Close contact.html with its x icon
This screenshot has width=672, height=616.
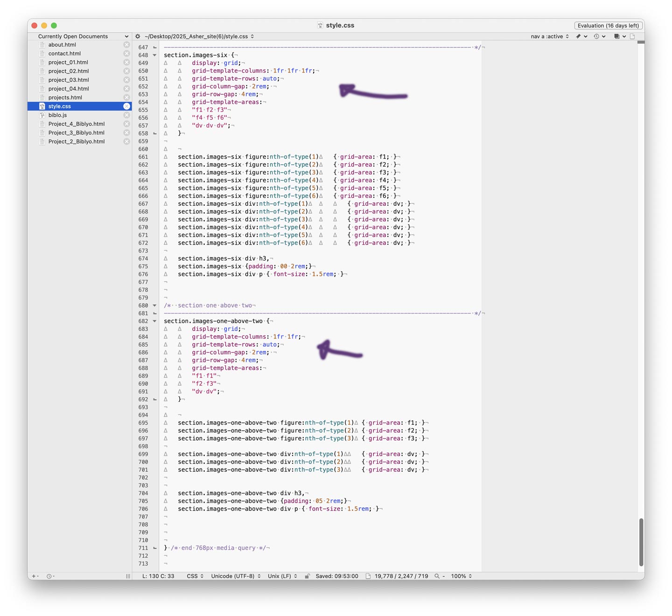[x=126, y=54]
